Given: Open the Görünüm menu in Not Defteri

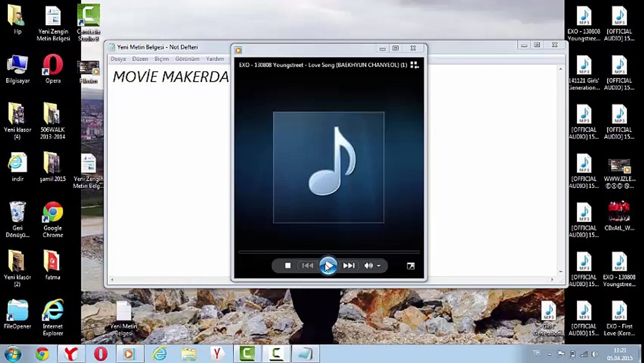Looking at the screenshot, I should [x=187, y=59].
